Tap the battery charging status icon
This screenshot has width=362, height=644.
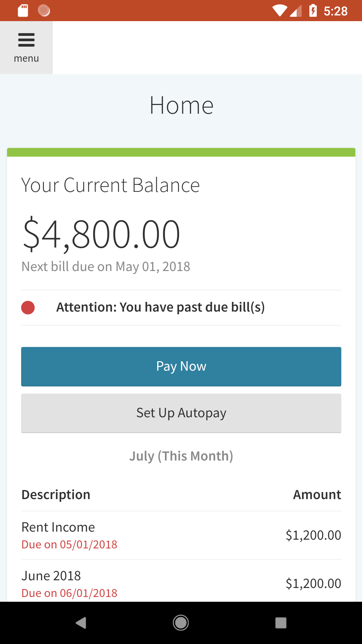pyautogui.click(x=313, y=11)
